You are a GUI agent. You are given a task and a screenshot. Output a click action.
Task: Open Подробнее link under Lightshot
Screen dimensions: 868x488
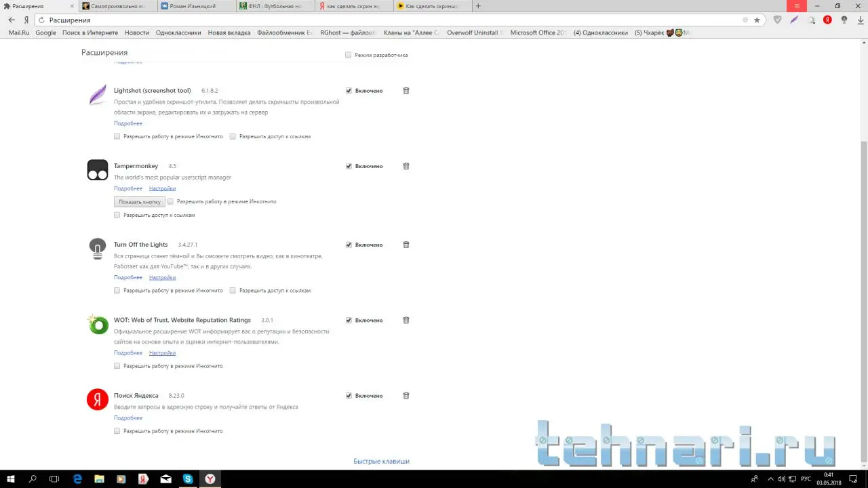pyautogui.click(x=128, y=123)
